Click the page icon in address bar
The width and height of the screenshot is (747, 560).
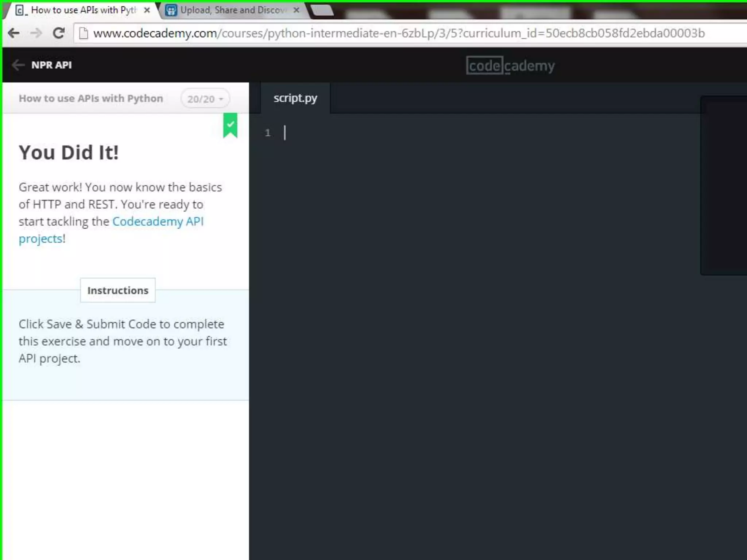pos(84,33)
